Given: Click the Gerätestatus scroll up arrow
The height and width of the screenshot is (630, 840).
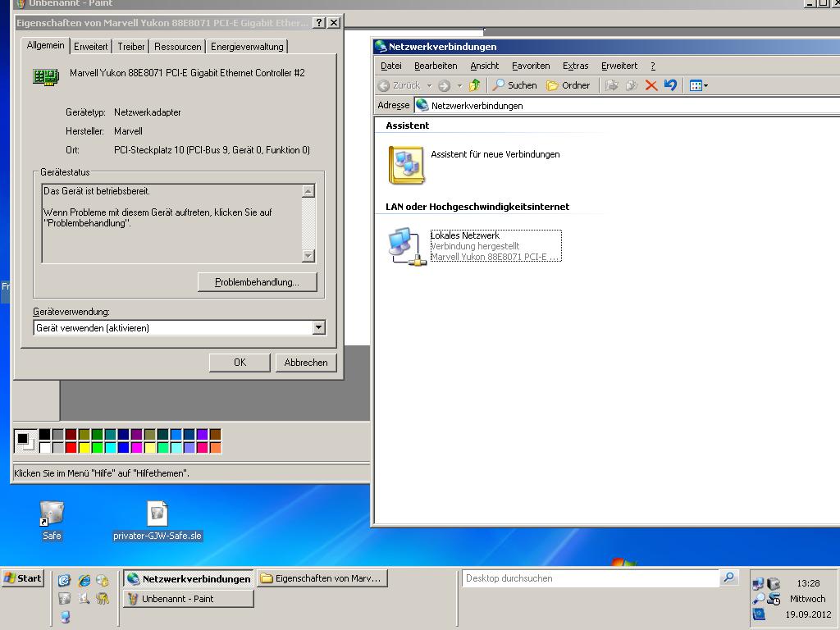Looking at the screenshot, I should [308, 190].
